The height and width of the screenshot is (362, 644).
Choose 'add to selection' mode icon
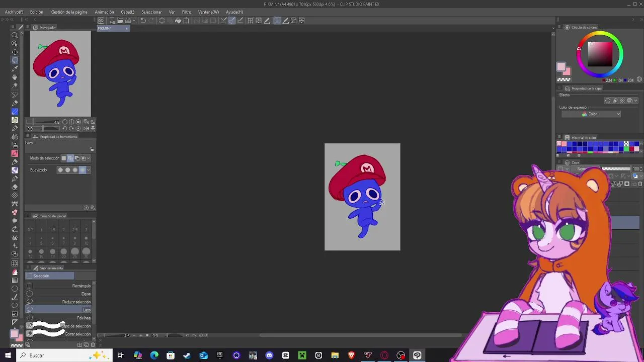[70, 158]
